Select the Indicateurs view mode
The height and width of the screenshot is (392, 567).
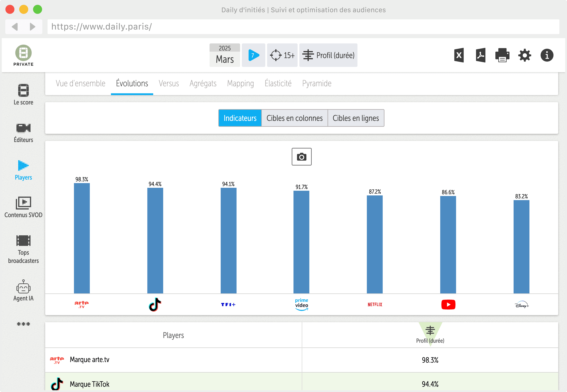[240, 118]
